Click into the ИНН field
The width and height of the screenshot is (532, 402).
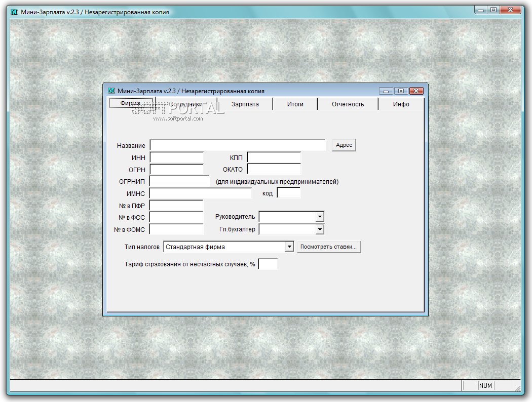(177, 157)
